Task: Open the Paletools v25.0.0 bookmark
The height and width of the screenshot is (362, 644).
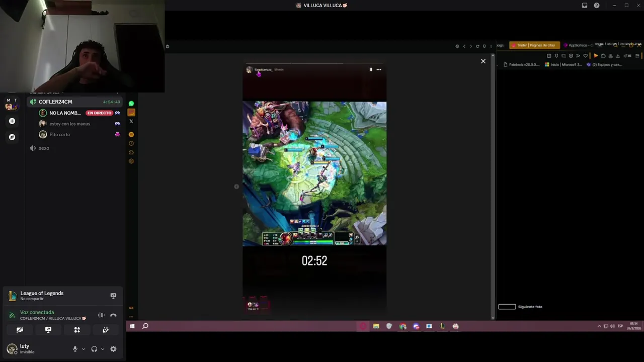Action: pyautogui.click(x=522, y=64)
